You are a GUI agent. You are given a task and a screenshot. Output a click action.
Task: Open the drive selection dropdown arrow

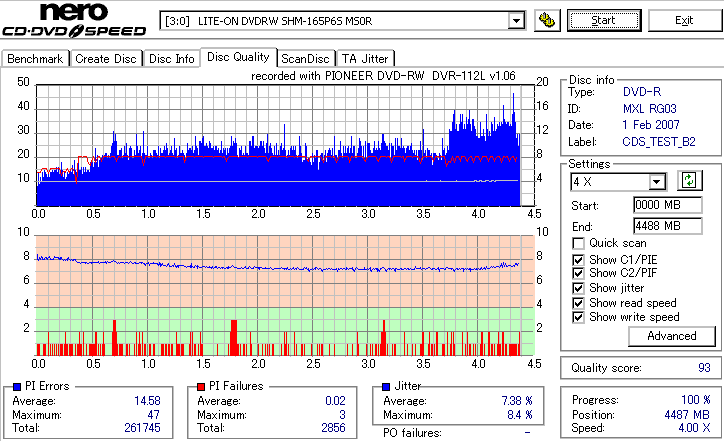pos(516,21)
